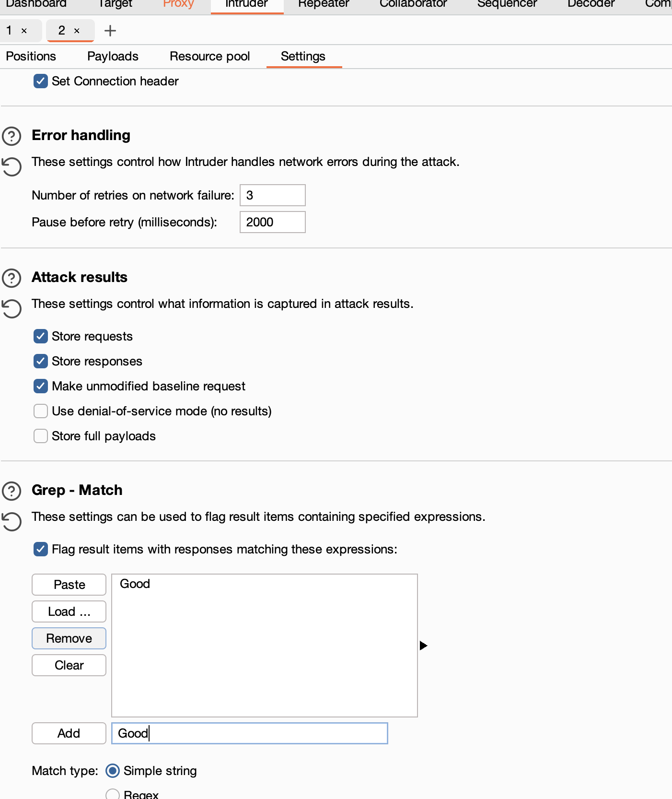Open the Sequencer tab

point(507,4)
